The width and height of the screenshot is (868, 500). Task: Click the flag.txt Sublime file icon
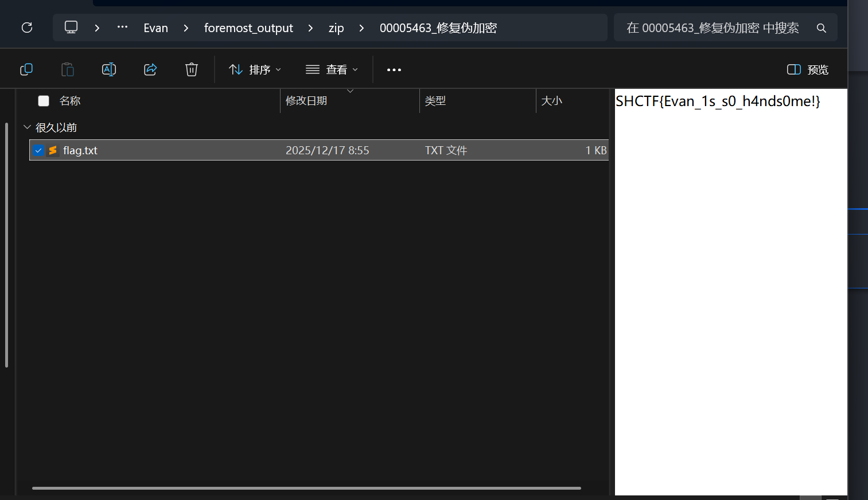pos(53,150)
